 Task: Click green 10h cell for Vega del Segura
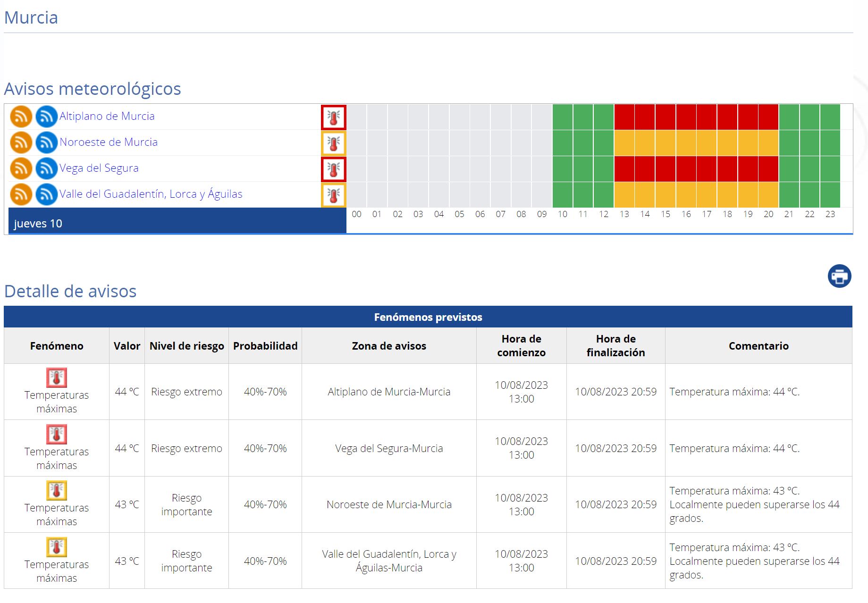click(562, 169)
